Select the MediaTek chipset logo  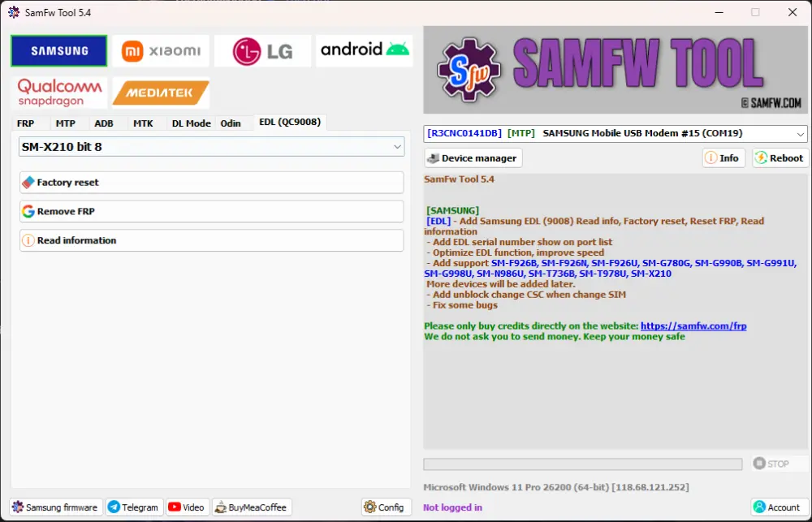[x=161, y=93]
